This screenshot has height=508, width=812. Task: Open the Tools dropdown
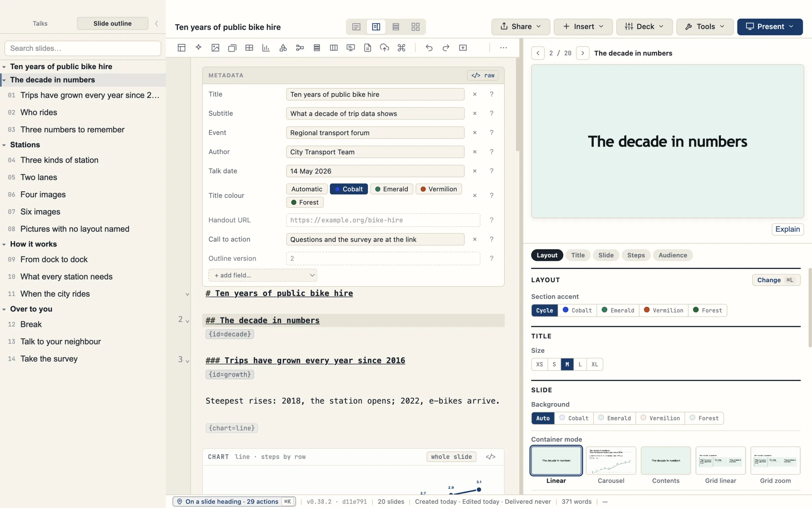(x=705, y=27)
